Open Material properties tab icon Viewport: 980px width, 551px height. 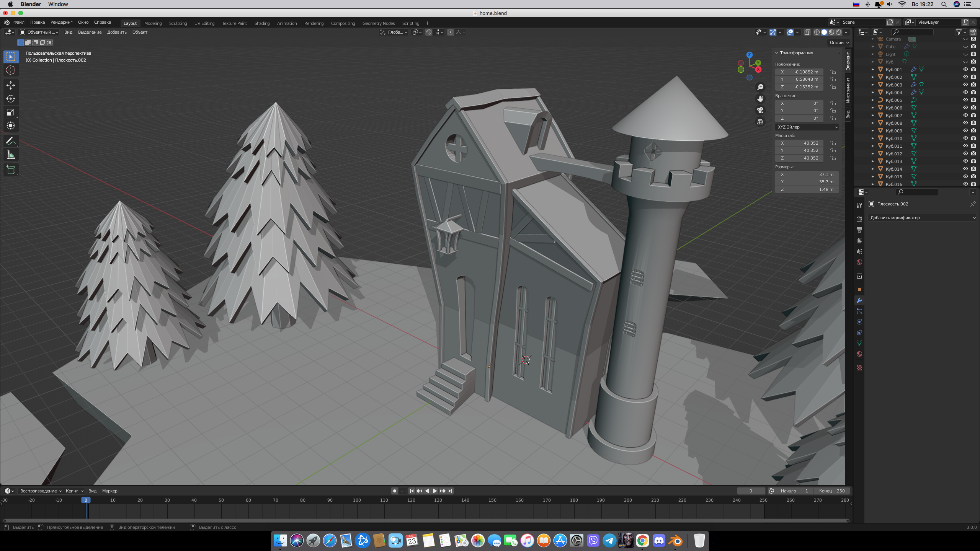click(x=859, y=354)
